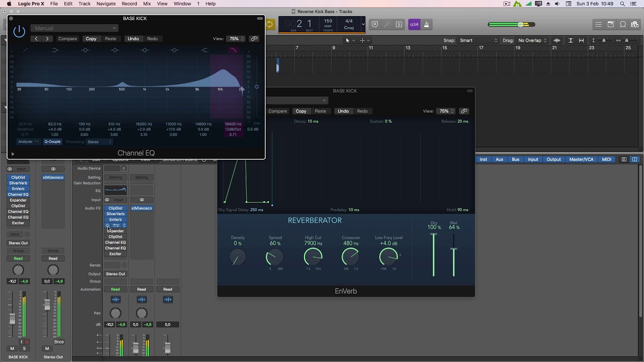Solo the BASE KICK inspector channel strip
This screenshot has width=644, height=362.
(x=24, y=348)
